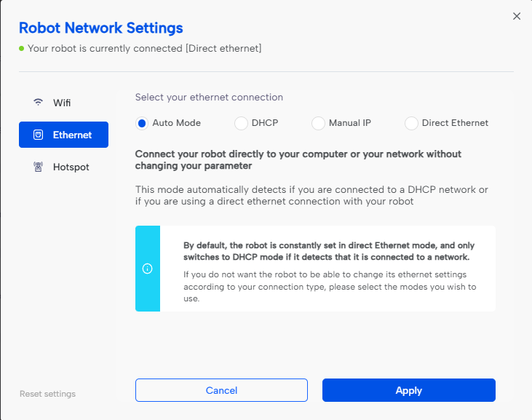Image resolution: width=532 pixels, height=420 pixels.
Task: Open the Hotspot settings tab
Action: point(71,167)
